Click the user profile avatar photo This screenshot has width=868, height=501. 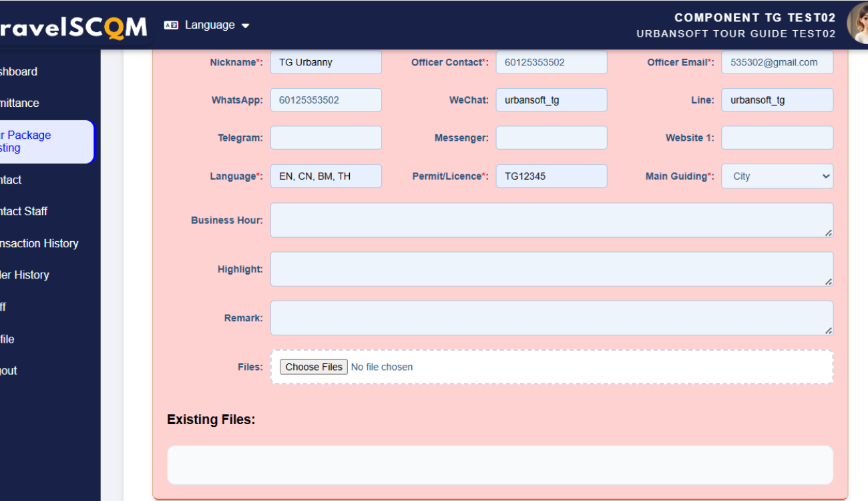click(858, 23)
